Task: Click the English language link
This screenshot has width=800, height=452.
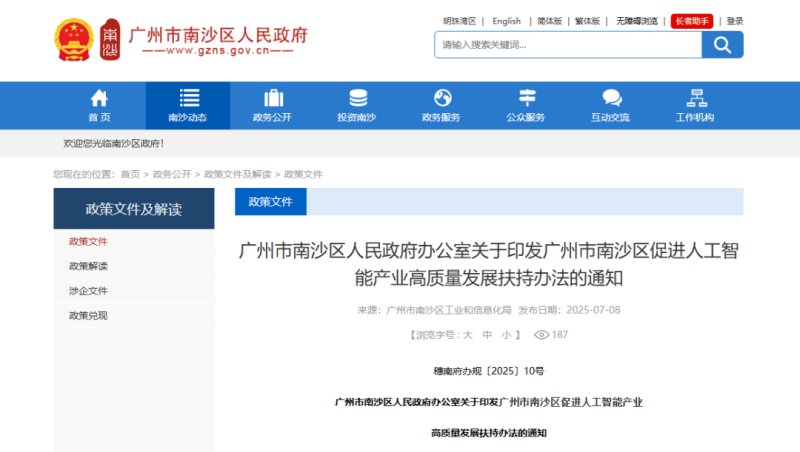Action: point(506,20)
